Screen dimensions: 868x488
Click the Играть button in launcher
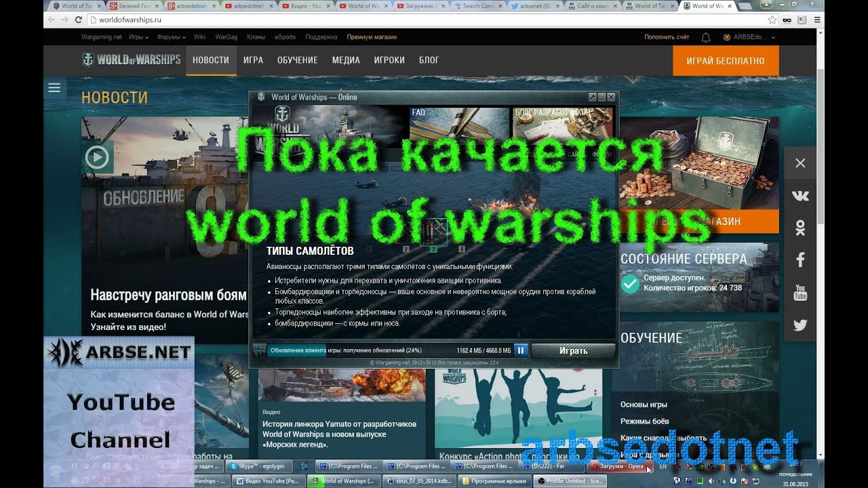574,350
